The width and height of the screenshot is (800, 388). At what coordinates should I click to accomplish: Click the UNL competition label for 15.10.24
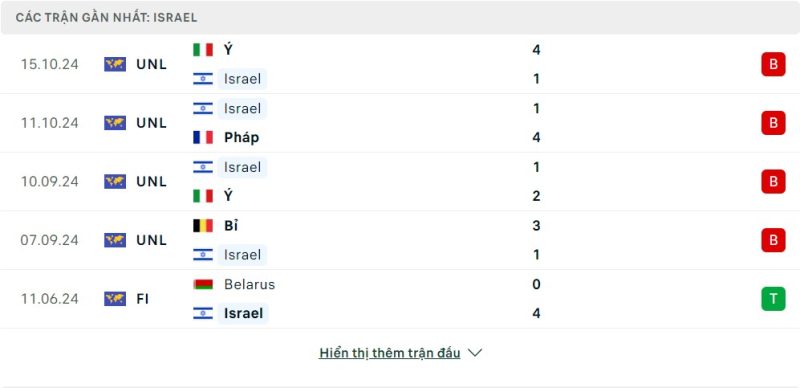152,64
